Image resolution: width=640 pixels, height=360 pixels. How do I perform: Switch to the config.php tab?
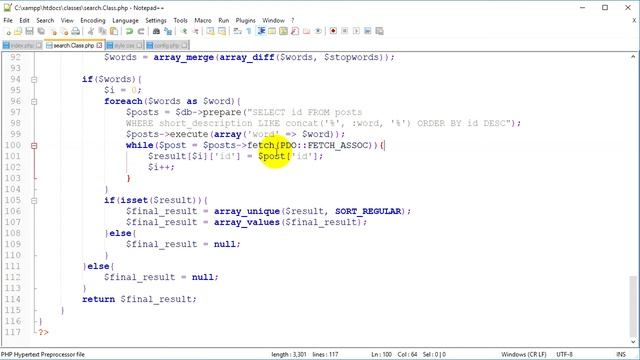pos(167,45)
